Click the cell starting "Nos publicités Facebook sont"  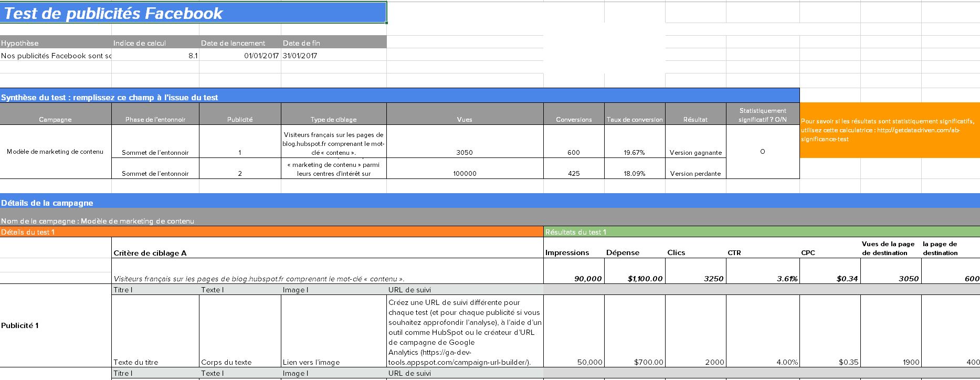[56, 56]
